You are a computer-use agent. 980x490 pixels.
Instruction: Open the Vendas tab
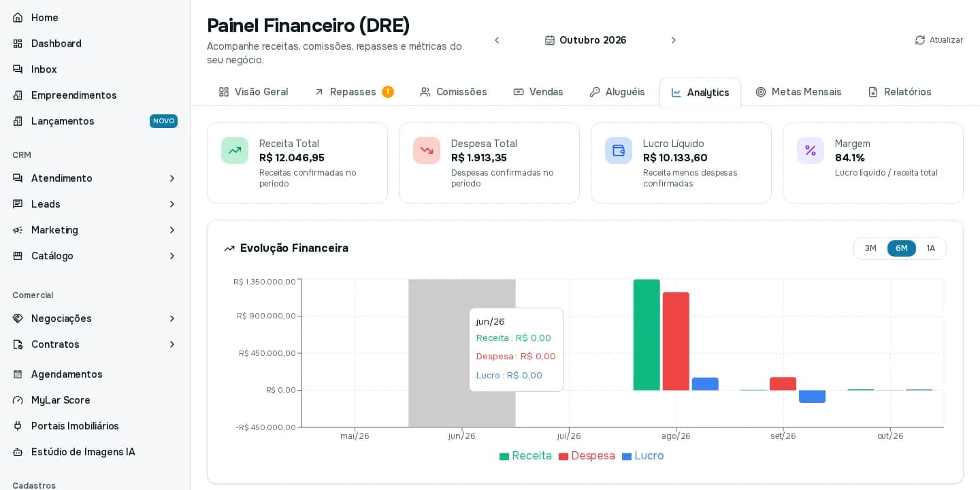tap(538, 92)
